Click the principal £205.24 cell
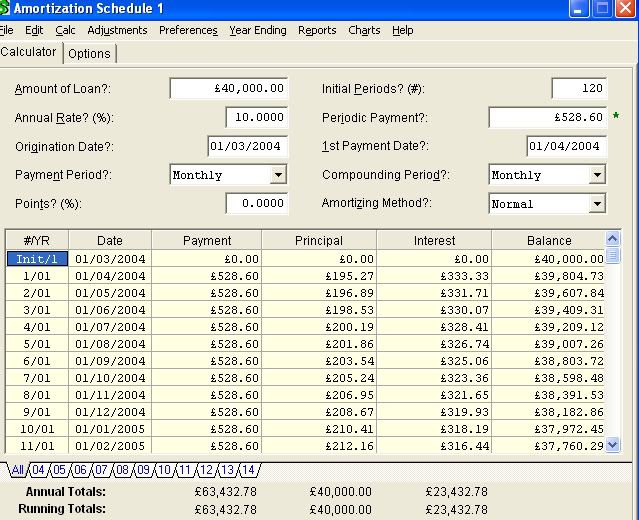This screenshot has width=639, height=520. pos(319,378)
